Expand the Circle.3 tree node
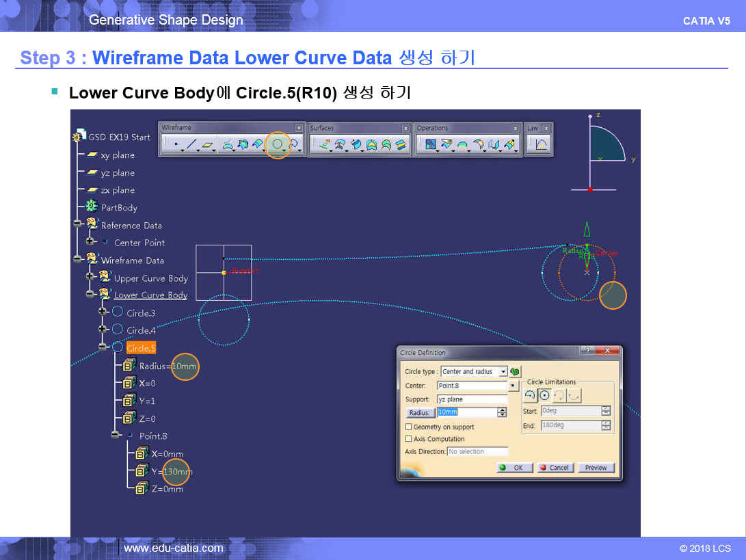 pyautogui.click(x=103, y=312)
